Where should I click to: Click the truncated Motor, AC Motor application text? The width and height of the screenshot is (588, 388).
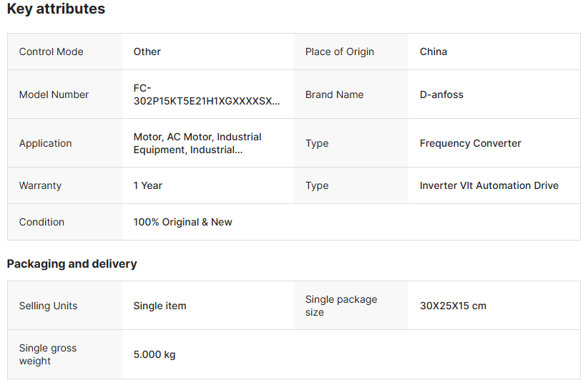coord(197,143)
